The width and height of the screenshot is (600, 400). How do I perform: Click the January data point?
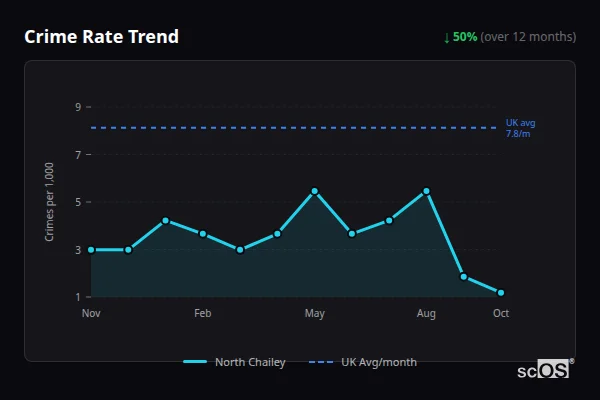[x=166, y=220]
